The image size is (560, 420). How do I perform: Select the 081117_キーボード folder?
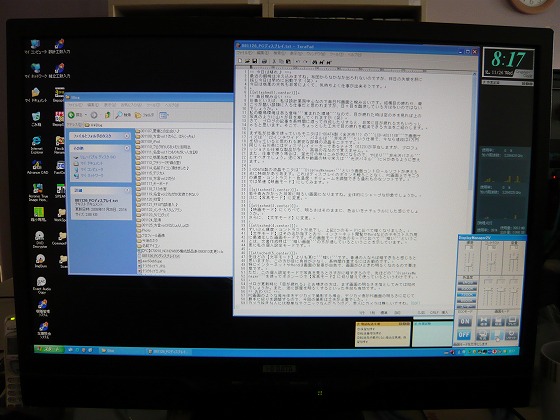(151, 183)
